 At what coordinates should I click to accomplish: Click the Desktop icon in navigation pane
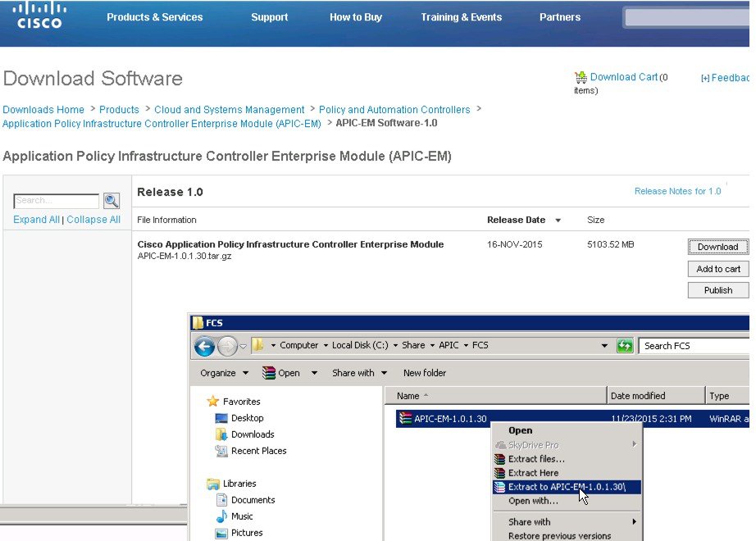tap(221, 418)
